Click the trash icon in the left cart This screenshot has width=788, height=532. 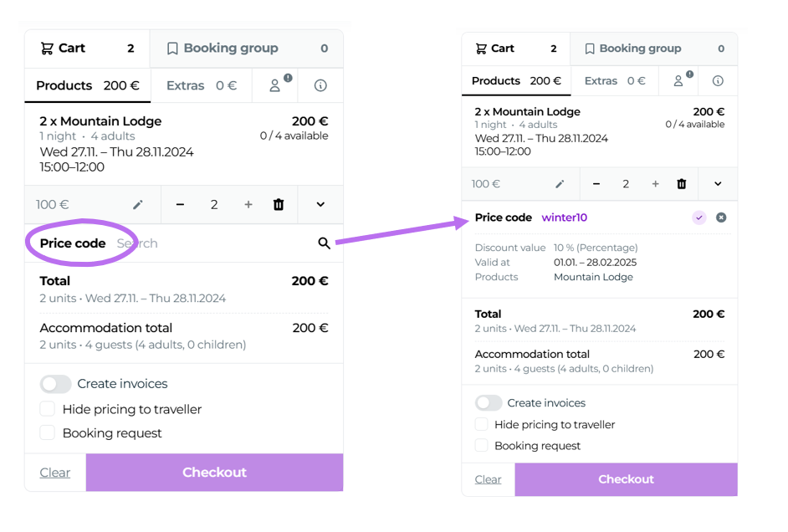click(279, 205)
